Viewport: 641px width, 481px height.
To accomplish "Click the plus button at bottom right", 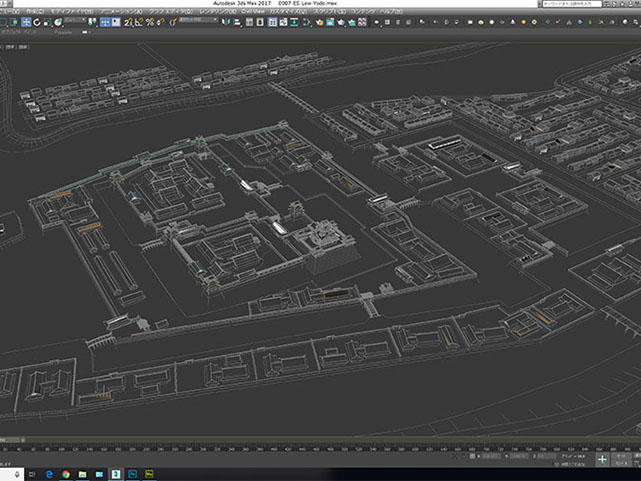I will (604, 458).
